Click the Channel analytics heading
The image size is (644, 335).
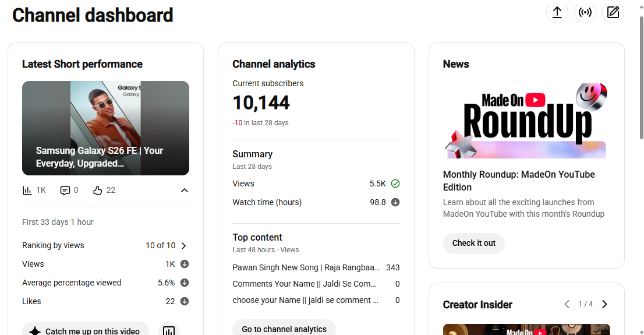274,64
